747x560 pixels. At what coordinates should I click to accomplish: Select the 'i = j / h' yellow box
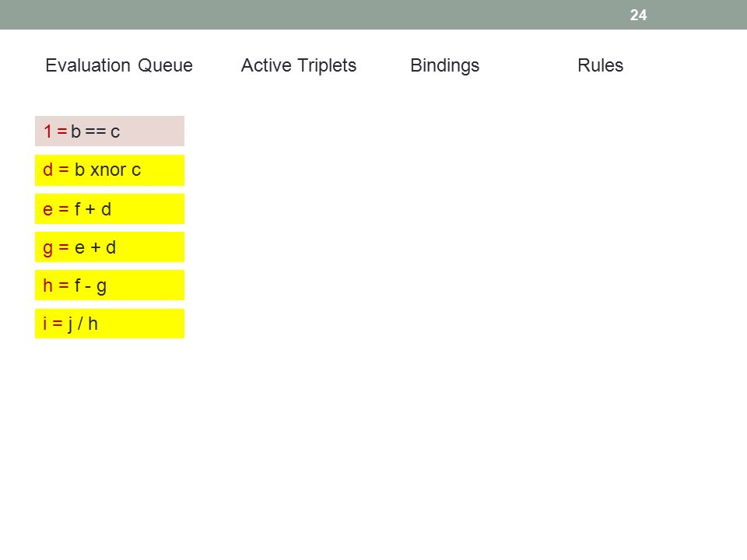110,324
